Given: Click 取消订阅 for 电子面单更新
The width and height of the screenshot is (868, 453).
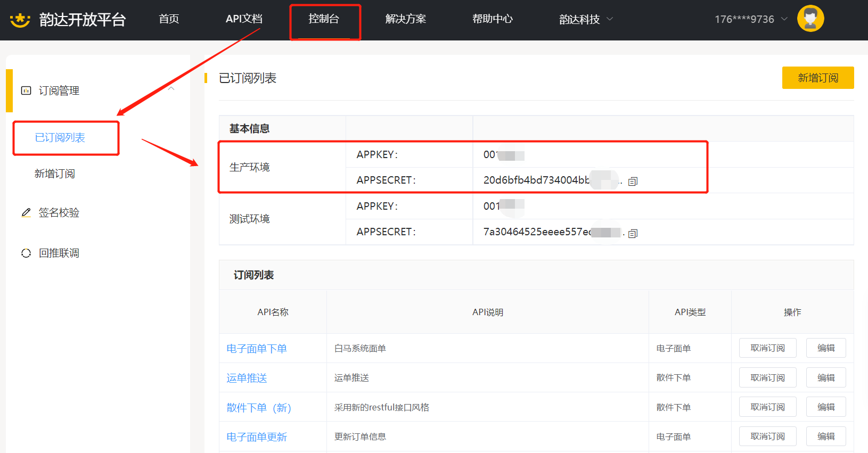Looking at the screenshot, I should coord(767,436).
